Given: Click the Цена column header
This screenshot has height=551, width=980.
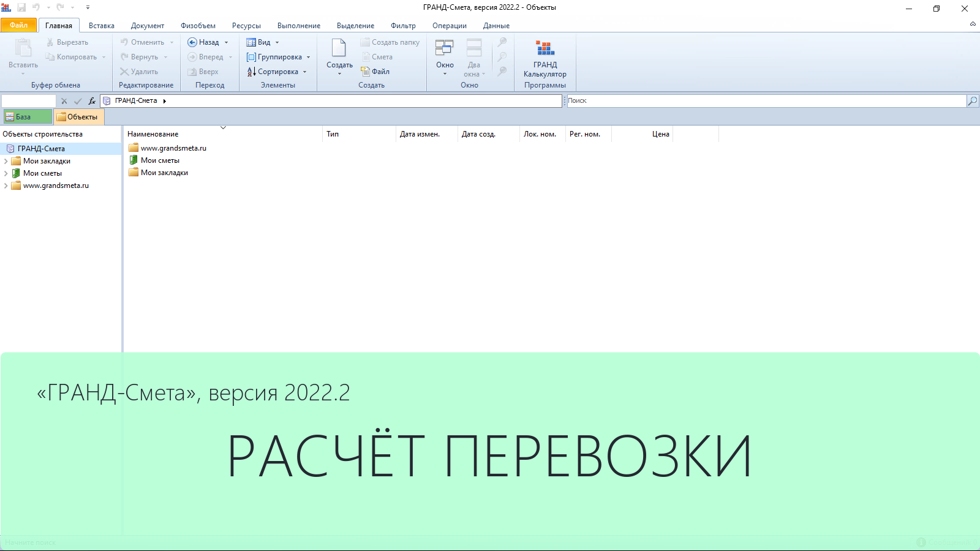Looking at the screenshot, I should [x=642, y=134].
